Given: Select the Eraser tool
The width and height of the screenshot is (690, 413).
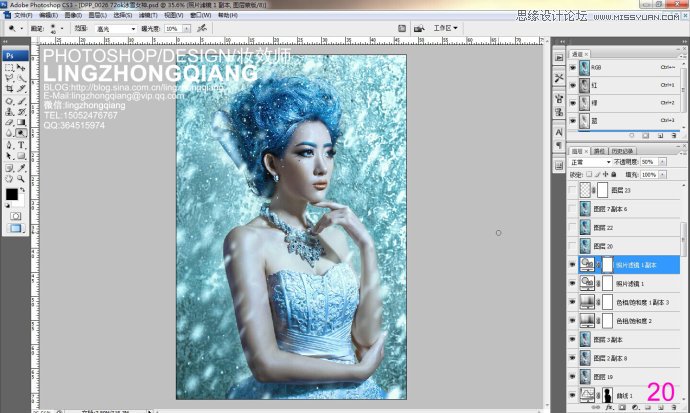Looking at the screenshot, I should click(x=9, y=122).
